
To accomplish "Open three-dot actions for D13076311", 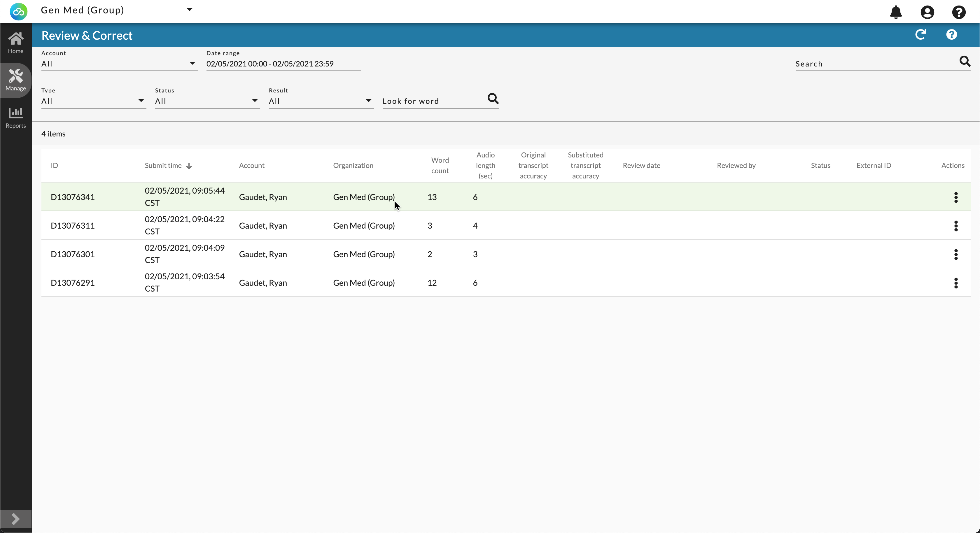I will (956, 226).
